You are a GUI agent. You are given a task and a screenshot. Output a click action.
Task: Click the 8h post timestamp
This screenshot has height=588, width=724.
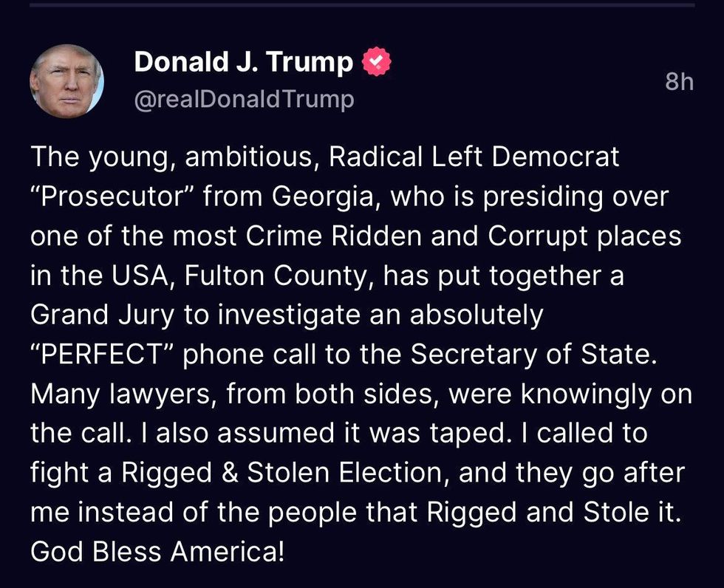[679, 82]
